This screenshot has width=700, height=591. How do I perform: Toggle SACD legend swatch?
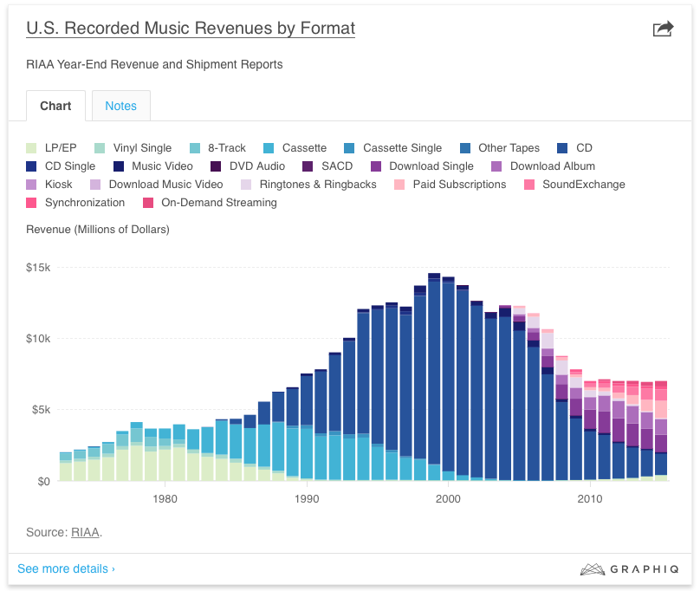[x=308, y=166]
